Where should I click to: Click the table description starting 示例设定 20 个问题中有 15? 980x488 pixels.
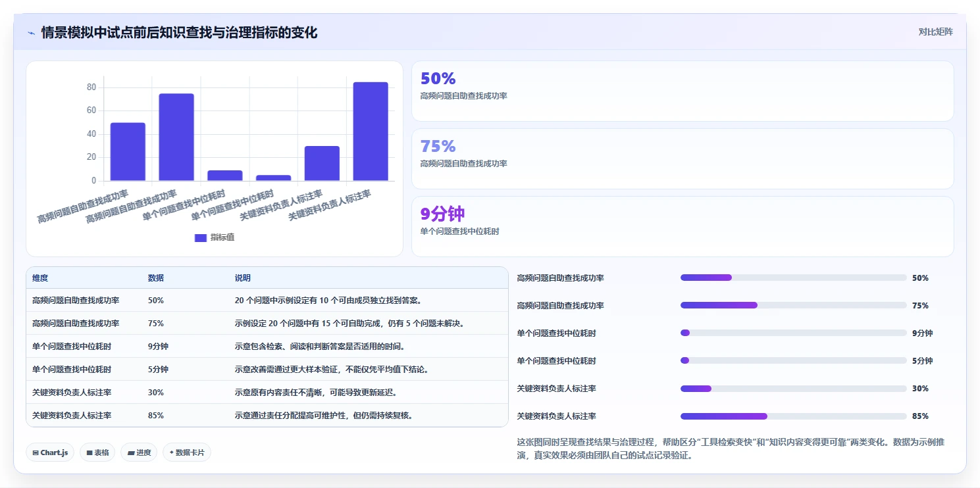coord(350,324)
